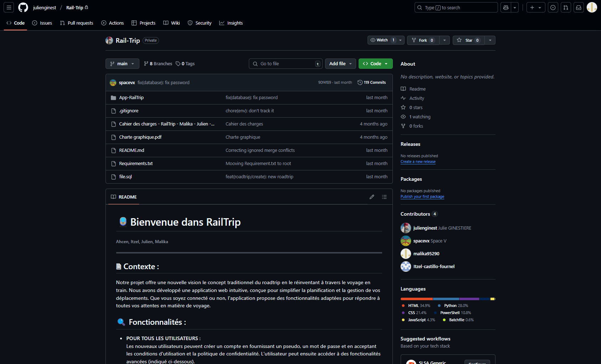The width and height of the screenshot is (601, 364).
Task: Open the README.md file
Action: click(x=132, y=150)
